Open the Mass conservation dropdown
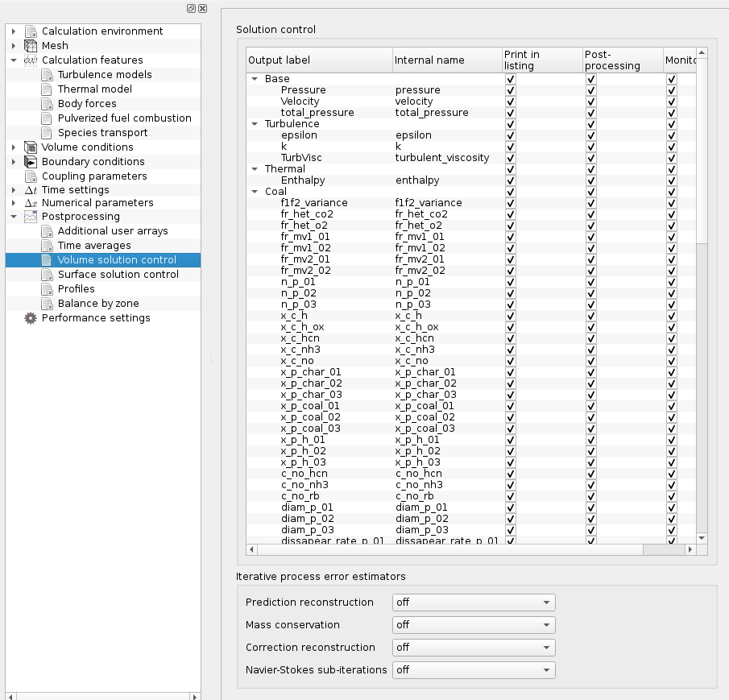Viewport: 729px width, 700px height. pyautogui.click(x=474, y=625)
